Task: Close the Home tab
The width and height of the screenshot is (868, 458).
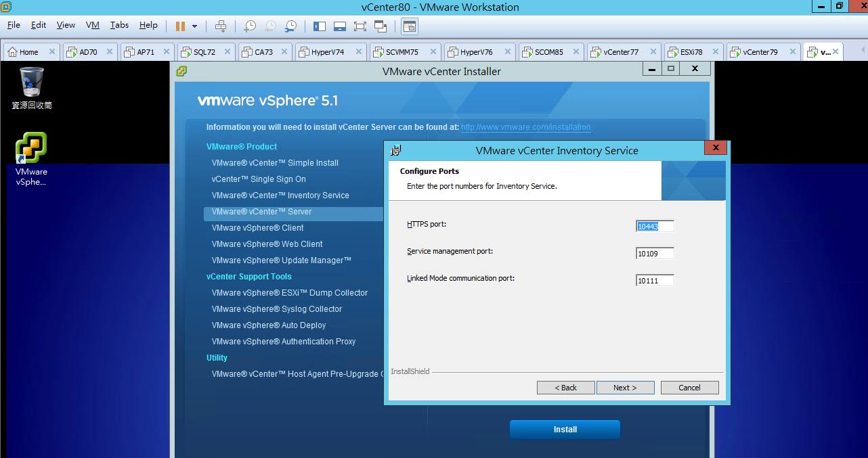Action: coord(52,52)
